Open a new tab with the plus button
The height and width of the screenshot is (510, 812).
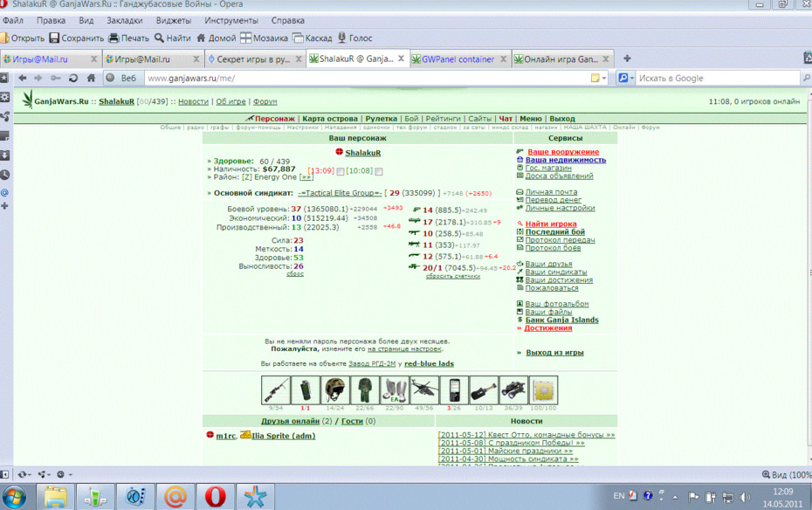[627, 59]
